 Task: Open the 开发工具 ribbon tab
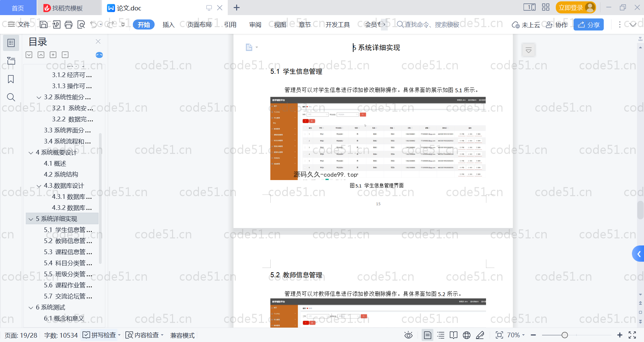337,24
